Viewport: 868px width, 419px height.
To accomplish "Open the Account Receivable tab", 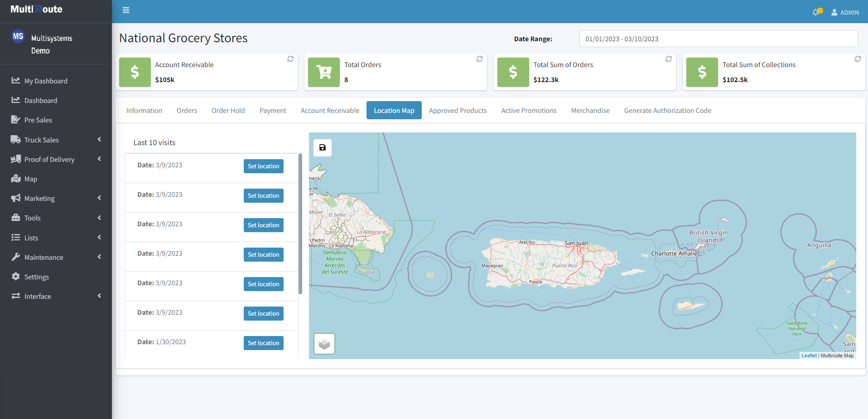I will pyautogui.click(x=330, y=111).
